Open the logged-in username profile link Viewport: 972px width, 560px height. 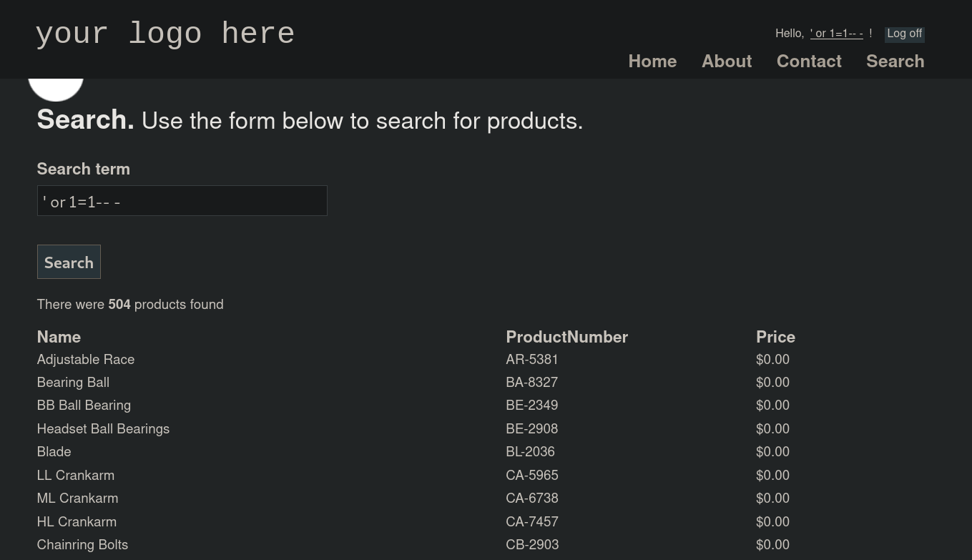pos(836,34)
